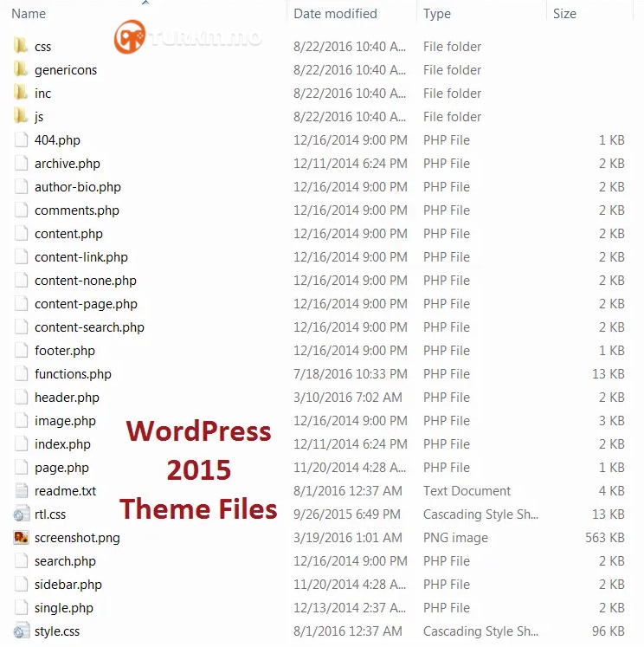Click the single.php file icon
This screenshot has height=647, width=644.
coord(21,607)
